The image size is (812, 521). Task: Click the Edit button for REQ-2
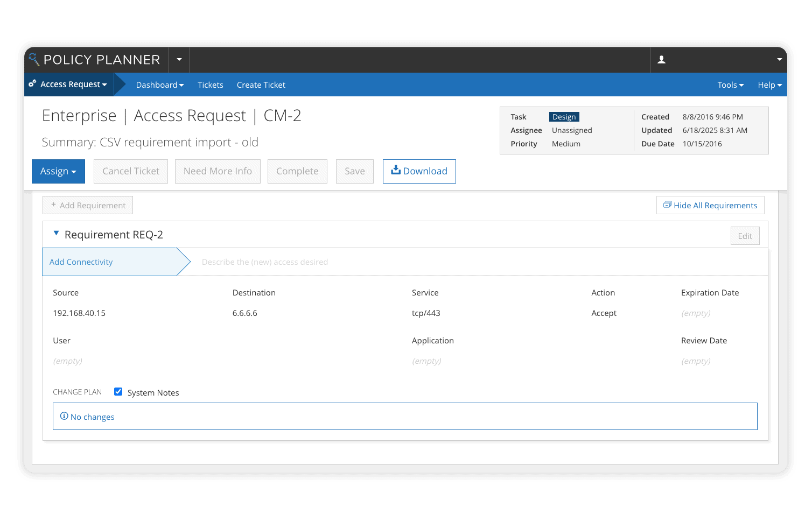[745, 236]
